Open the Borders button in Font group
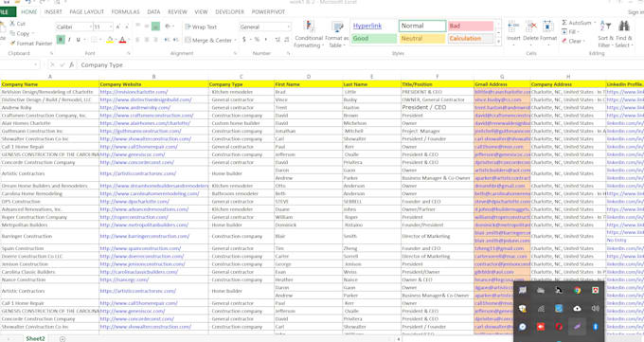Image resolution: width=644 pixels, height=342 pixels. (94, 40)
